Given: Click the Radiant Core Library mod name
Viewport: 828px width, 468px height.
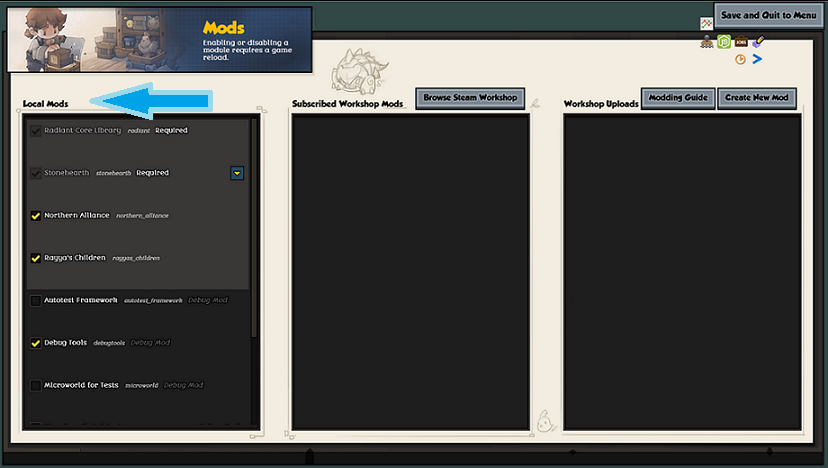Looking at the screenshot, I should tap(82, 130).
